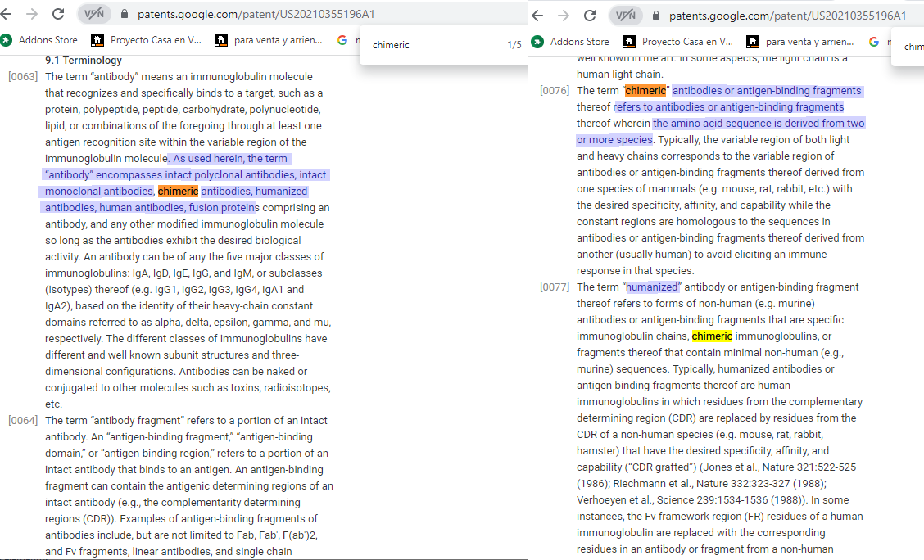Refresh the right browser window page
Image resolution: width=924 pixels, height=560 pixels.
(x=590, y=16)
